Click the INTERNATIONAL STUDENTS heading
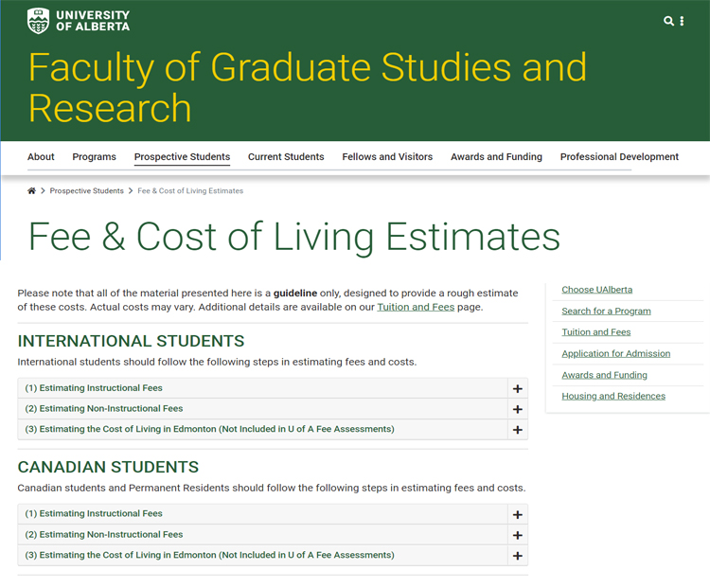This screenshot has height=588, width=710. (x=131, y=341)
